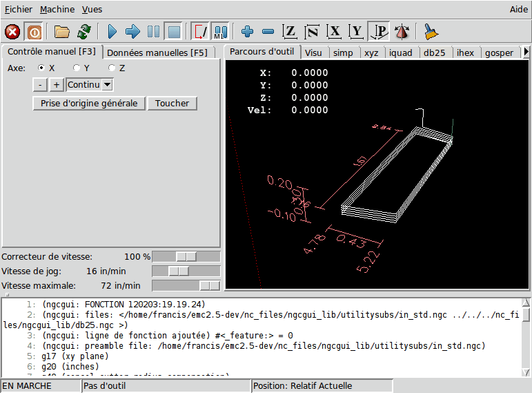Click the red emergency stop icon
The width and height of the screenshot is (532, 393).
pos(12,32)
